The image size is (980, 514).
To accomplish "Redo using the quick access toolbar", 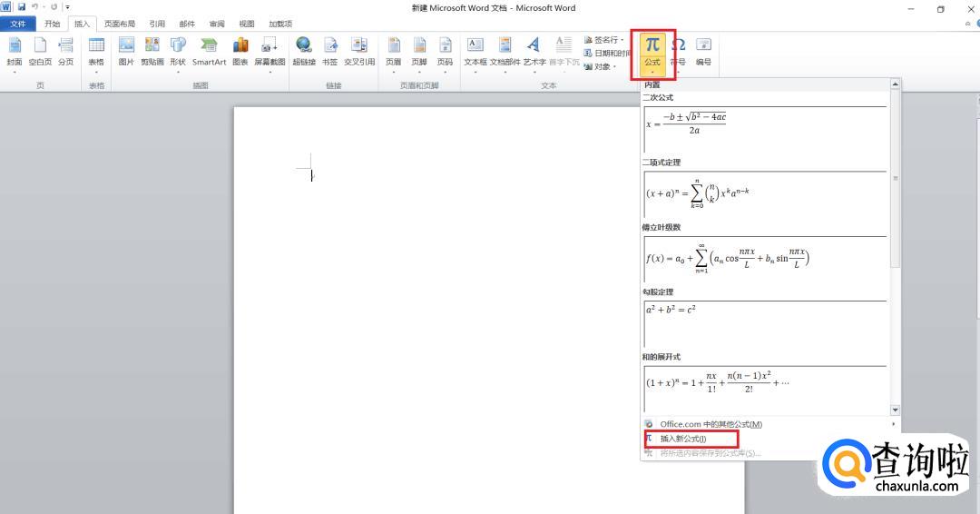I will coord(54,7).
